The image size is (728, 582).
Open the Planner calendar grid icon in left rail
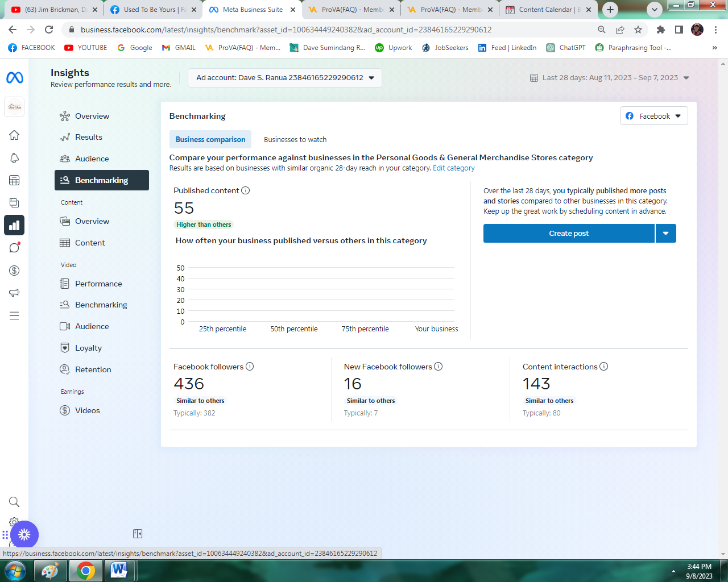tap(14, 180)
